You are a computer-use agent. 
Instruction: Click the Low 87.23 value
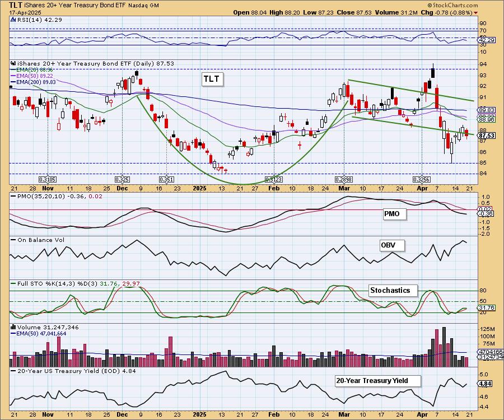318,12
